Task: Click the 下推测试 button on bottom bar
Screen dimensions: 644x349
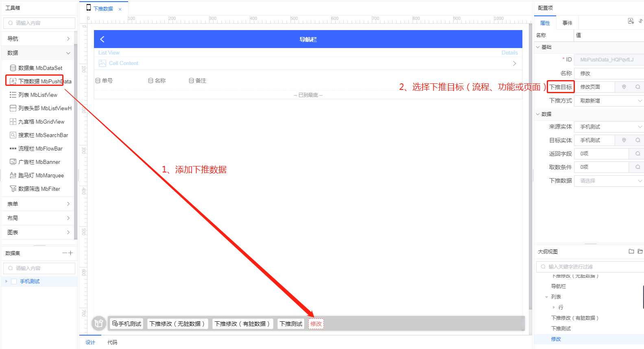Action: (x=291, y=324)
